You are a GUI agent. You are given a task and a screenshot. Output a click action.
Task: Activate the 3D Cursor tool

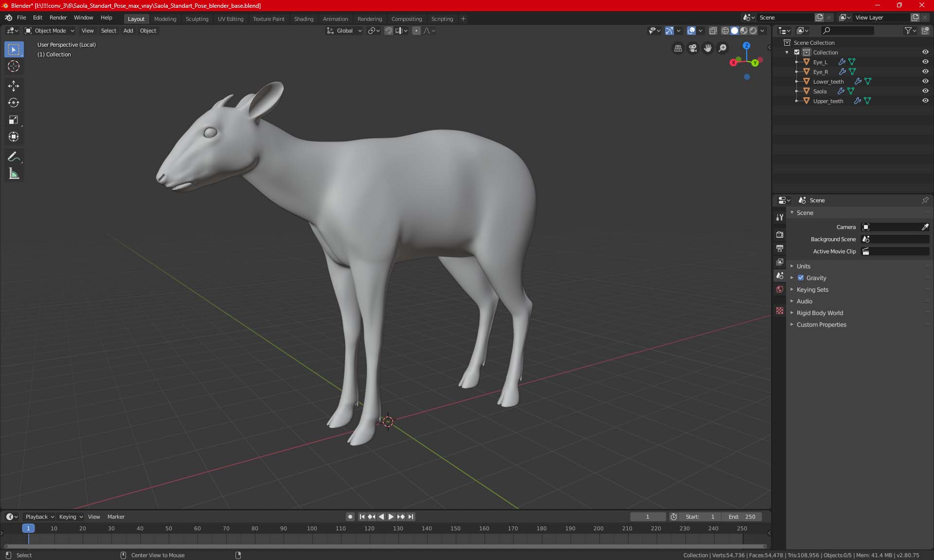click(x=14, y=67)
